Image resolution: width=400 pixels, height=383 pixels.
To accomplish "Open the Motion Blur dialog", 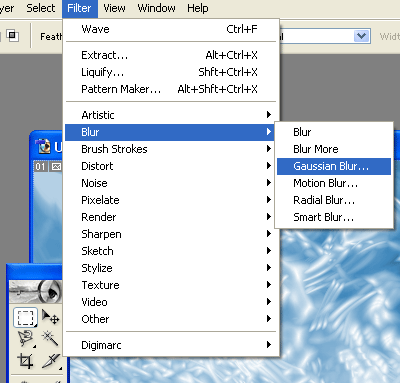I will tap(334, 183).
